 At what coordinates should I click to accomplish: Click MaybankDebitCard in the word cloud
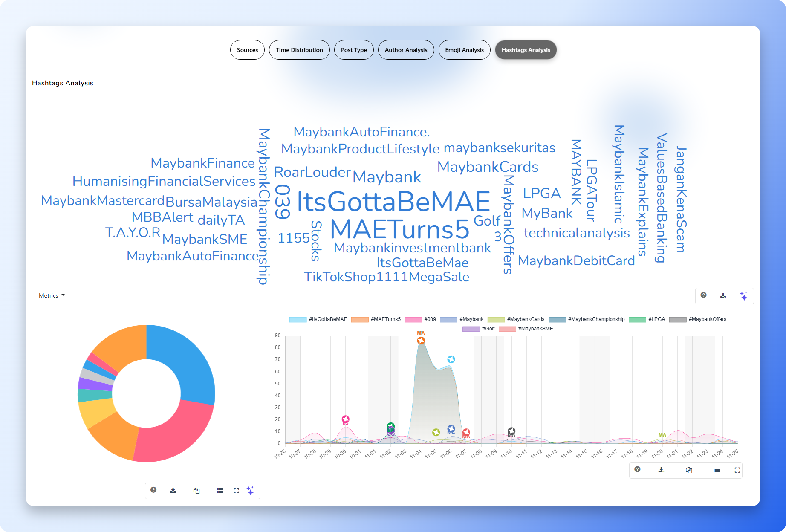click(x=576, y=260)
